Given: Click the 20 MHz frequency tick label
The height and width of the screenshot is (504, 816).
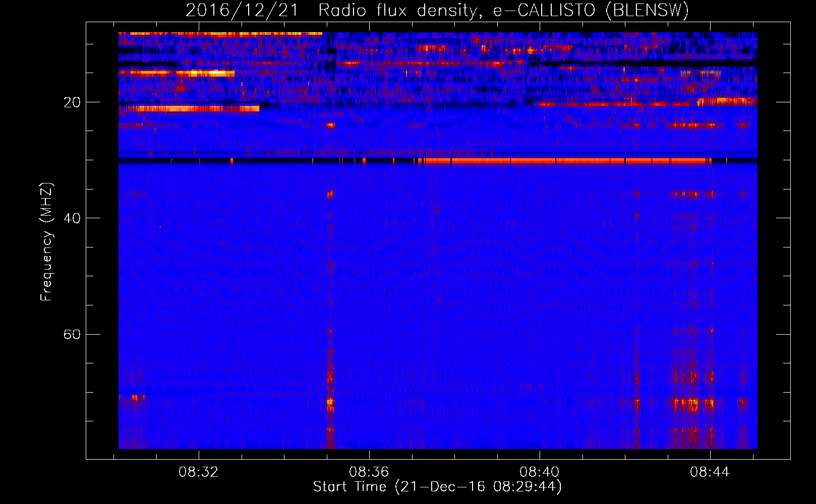Looking at the screenshot, I should pyautogui.click(x=72, y=102).
